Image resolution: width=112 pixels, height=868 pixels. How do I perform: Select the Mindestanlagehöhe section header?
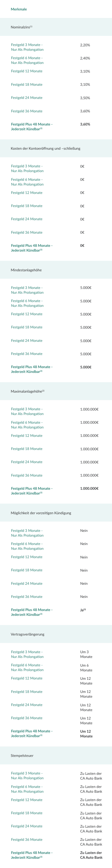[x=56, y=270]
